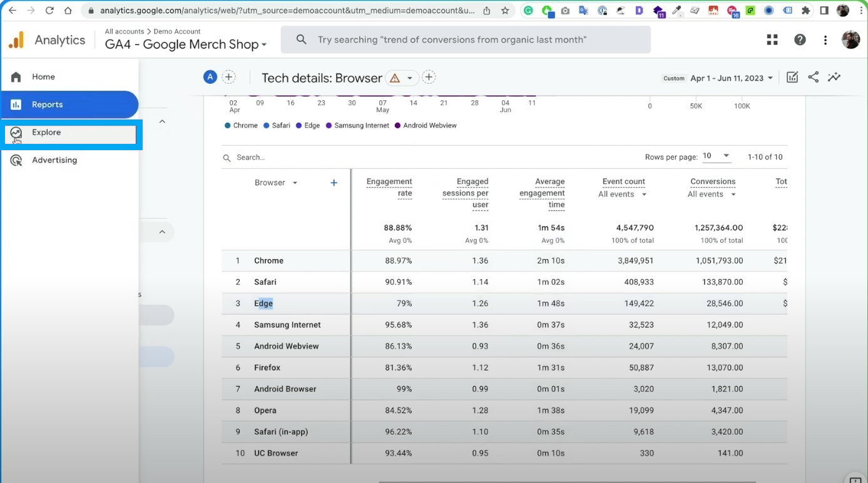Open the Analytics more options dots

pos(825,40)
